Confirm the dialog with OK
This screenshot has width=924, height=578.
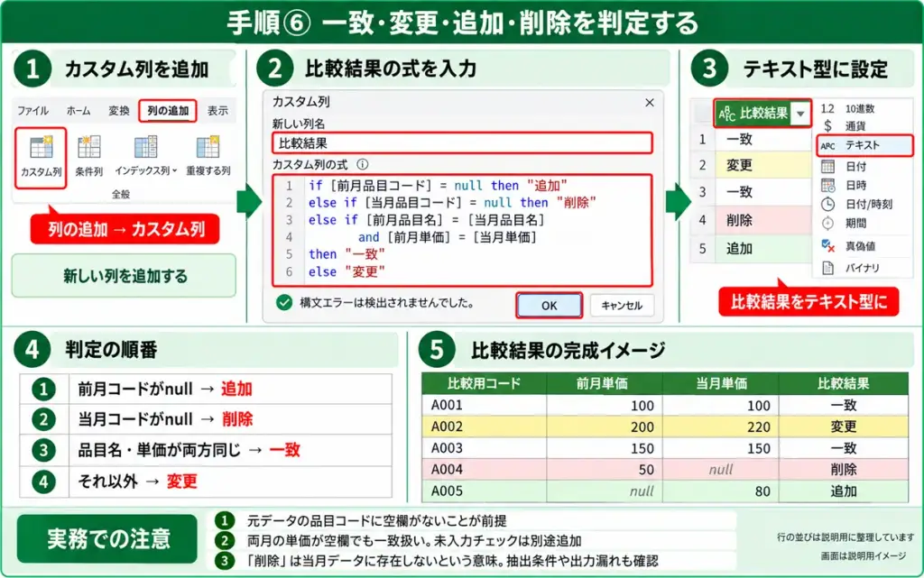pos(550,306)
